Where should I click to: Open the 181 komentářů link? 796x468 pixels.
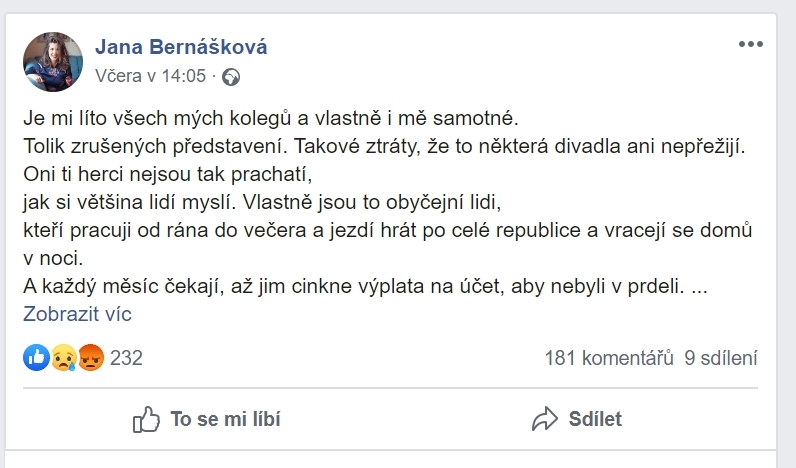coord(609,358)
